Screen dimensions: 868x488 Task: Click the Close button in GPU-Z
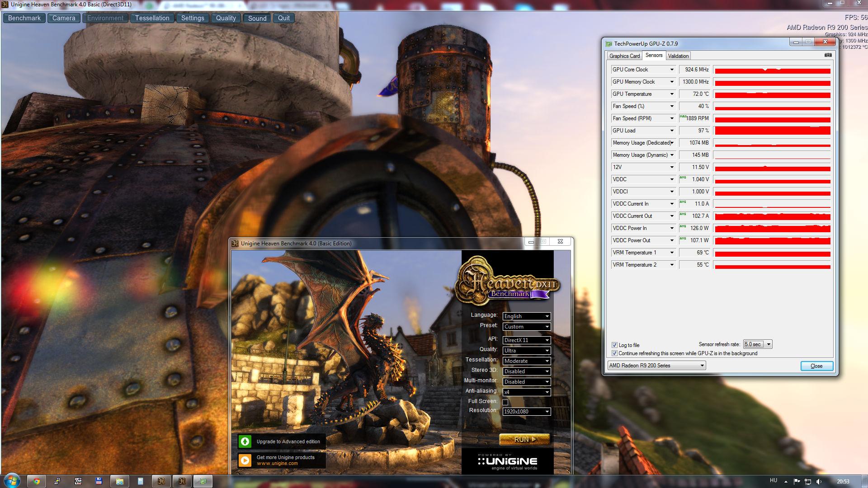pyautogui.click(x=816, y=366)
